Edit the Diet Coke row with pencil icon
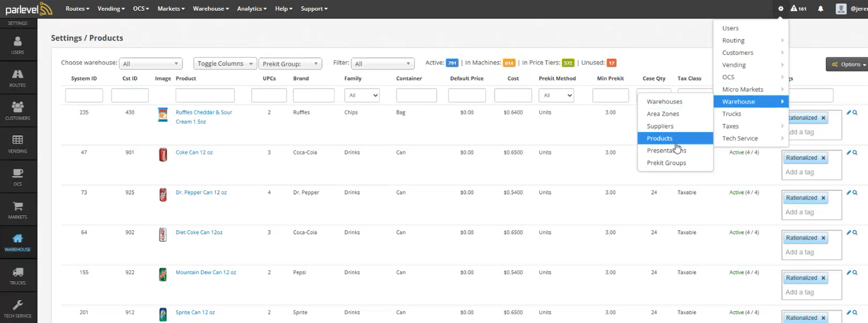The image size is (868, 323). [x=849, y=233]
